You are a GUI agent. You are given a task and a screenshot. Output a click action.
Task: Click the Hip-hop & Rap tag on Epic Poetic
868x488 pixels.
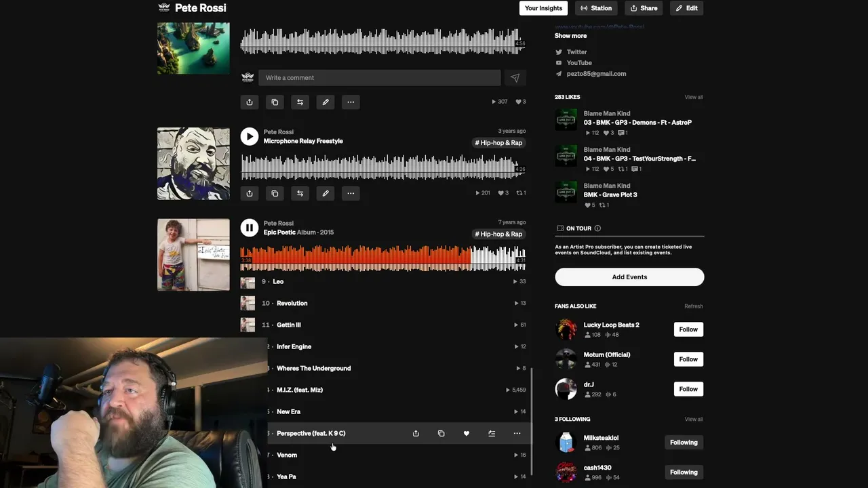pyautogui.click(x=498, y=234)
